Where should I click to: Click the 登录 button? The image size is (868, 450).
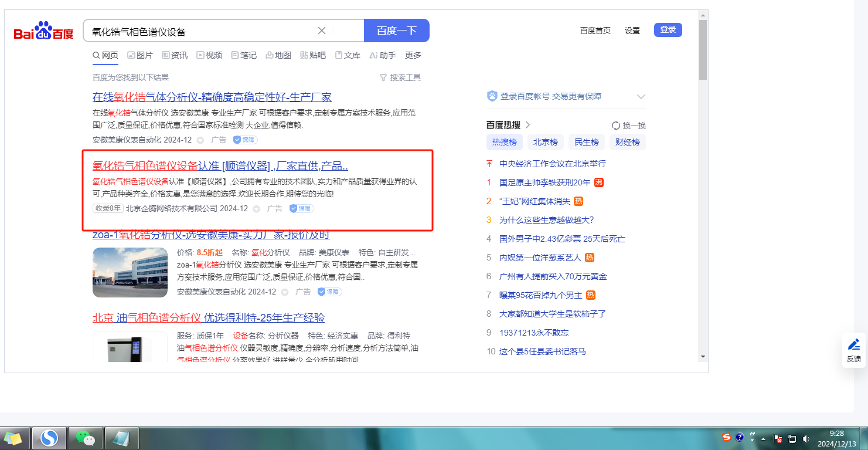[668, 30]
